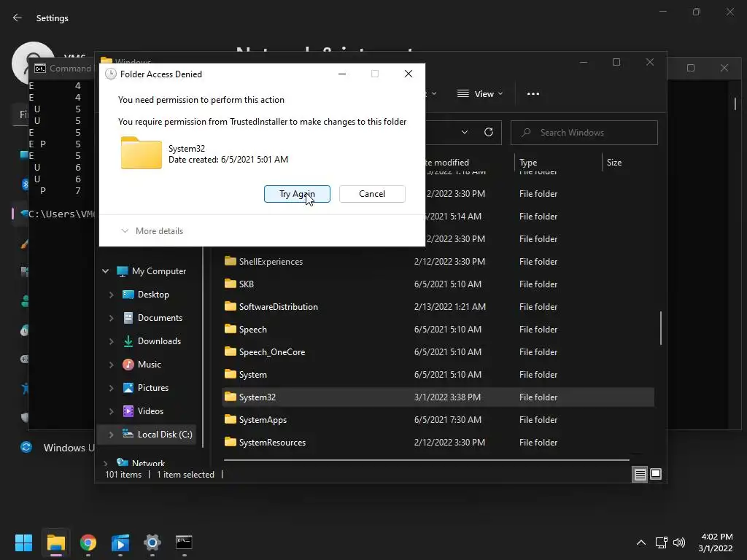Click the Search Windows field

(584, 133)
